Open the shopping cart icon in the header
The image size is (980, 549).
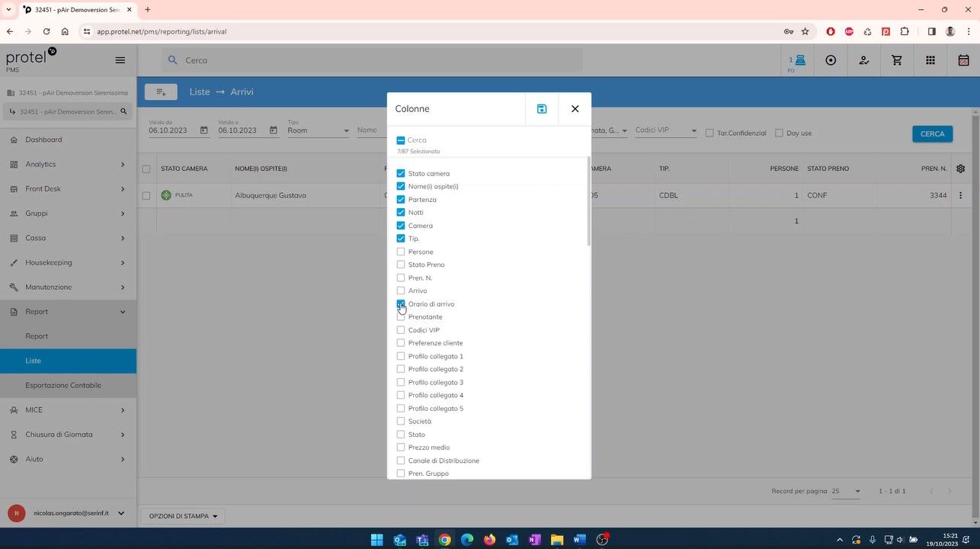coord(896,60)
